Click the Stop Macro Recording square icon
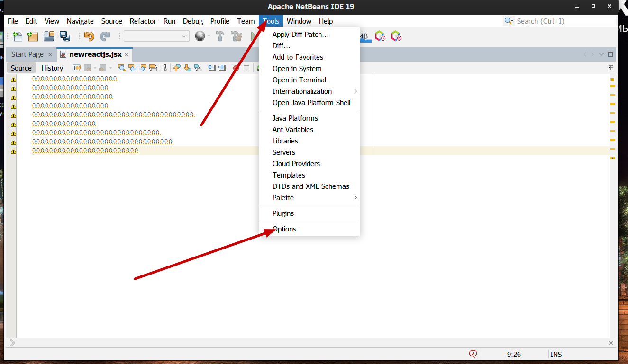 tap(246, 68)
